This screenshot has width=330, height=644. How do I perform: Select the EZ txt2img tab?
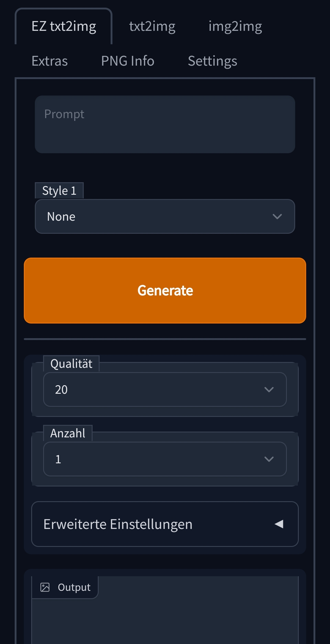click(x=64, y=26)
